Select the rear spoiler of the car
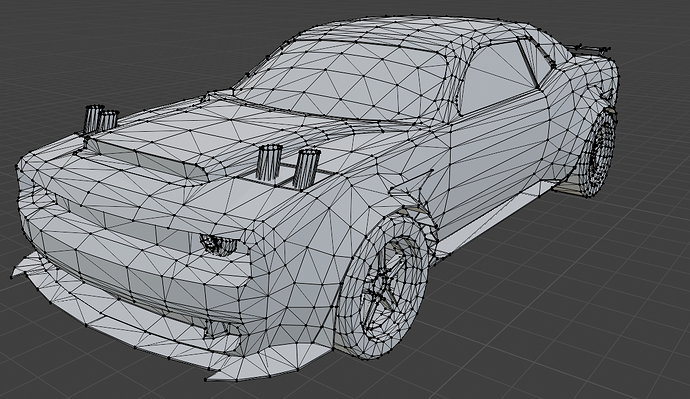This screenshot has height=399, width=690. [589, 48]
